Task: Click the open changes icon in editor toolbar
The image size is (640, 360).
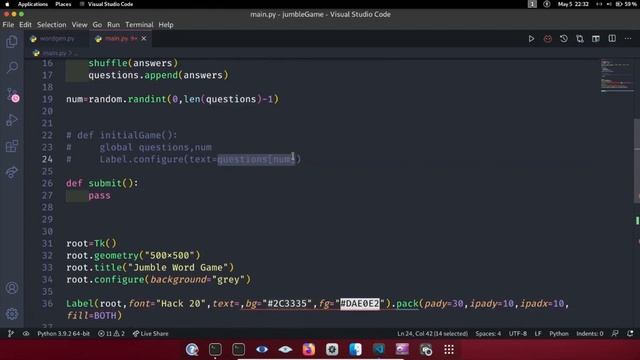Action: [580, 39]
